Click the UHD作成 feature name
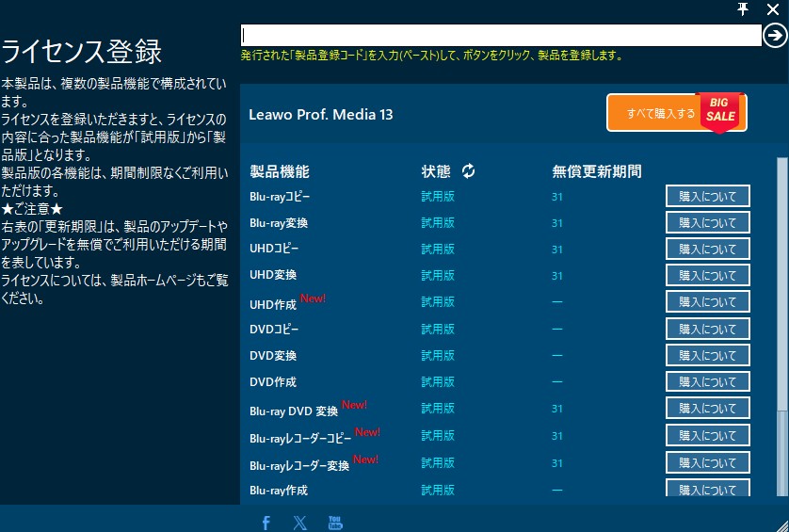789x532 pixels. click(273, 304)
